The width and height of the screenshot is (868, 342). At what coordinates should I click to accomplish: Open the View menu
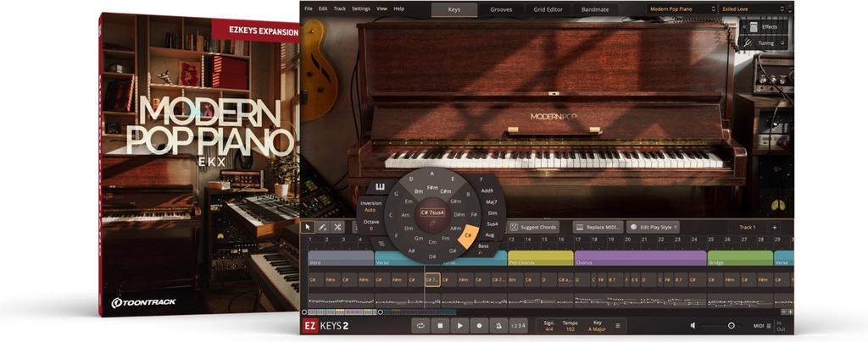pyautogui.click(x=382, y=8)
